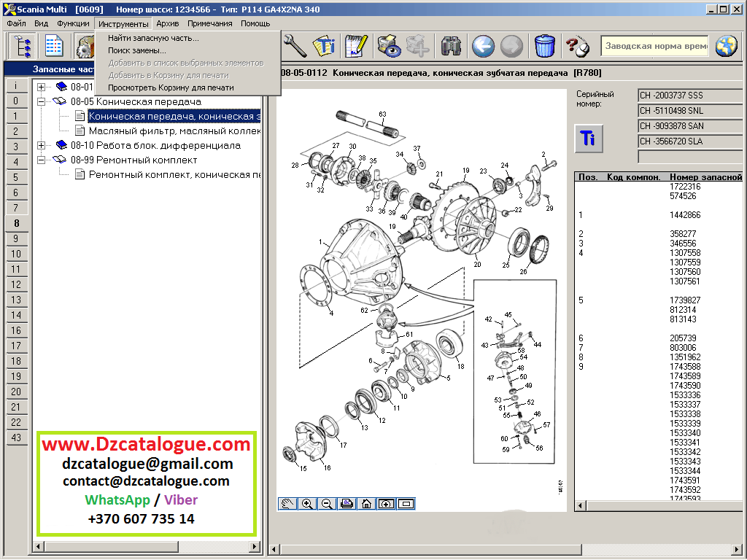Open the wrench tool in toolbar
The height and width of the screenshot is (560, 747).
295,46
